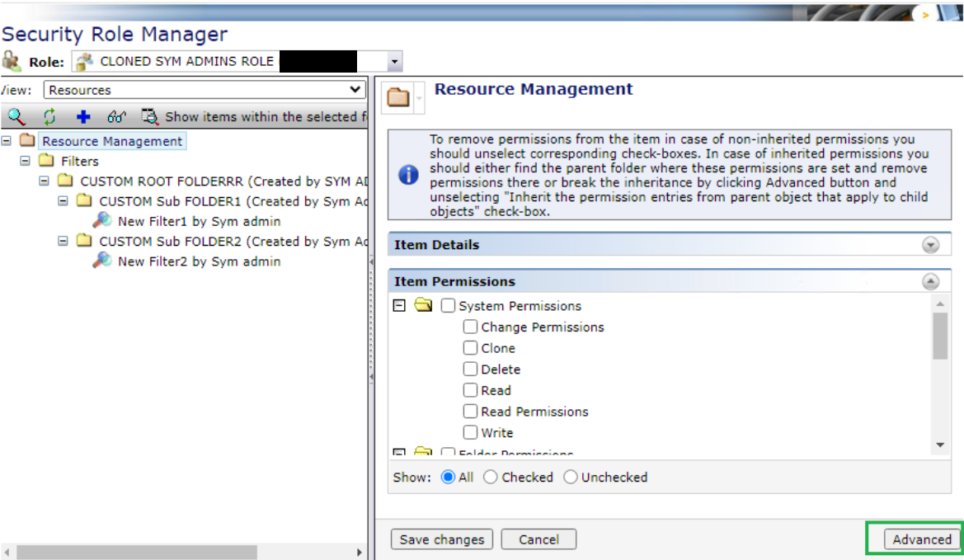Viewport: 964px width, 560px height.
Task: Collapse the System Permissions tree node
Action: pyautogui.click(x=399, y=305)
